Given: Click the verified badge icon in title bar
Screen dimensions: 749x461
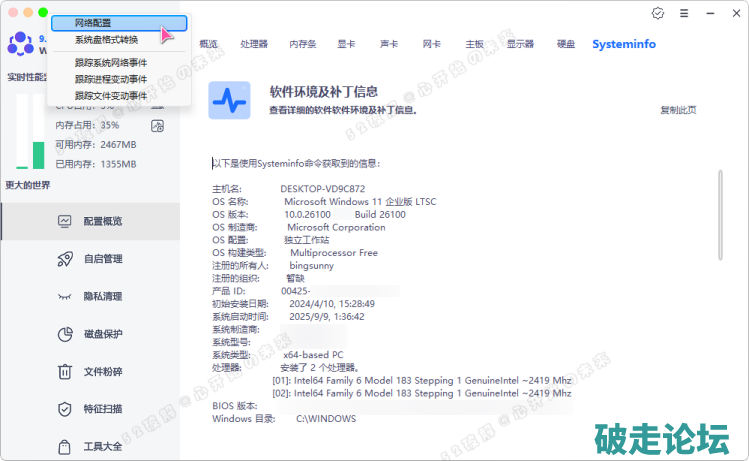Looking at the screenshot, I should pyautogui.click(x=657, y=13).
